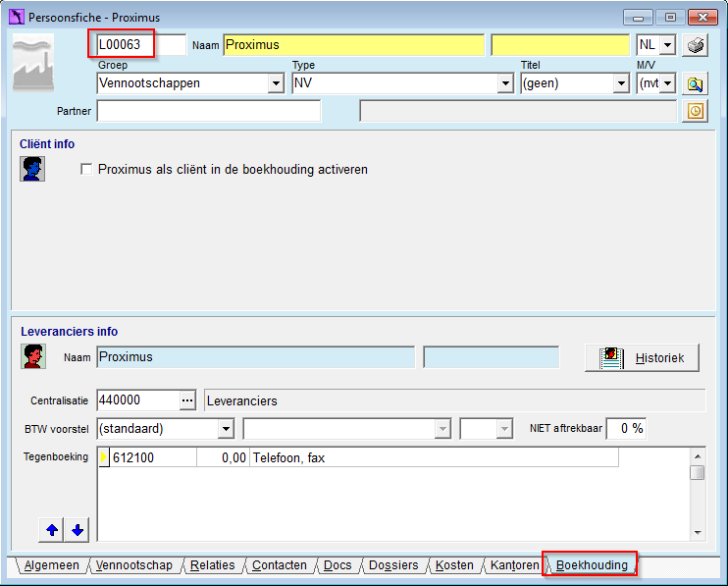The image size is (728, 586).
Task: Switch to the Algemeen tab
Action: 52,565
